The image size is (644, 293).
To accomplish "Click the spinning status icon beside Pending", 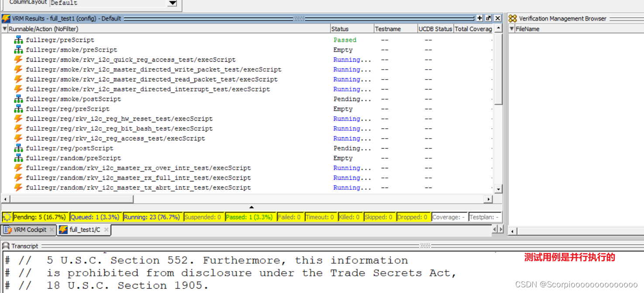I will (x=7, y=217).
